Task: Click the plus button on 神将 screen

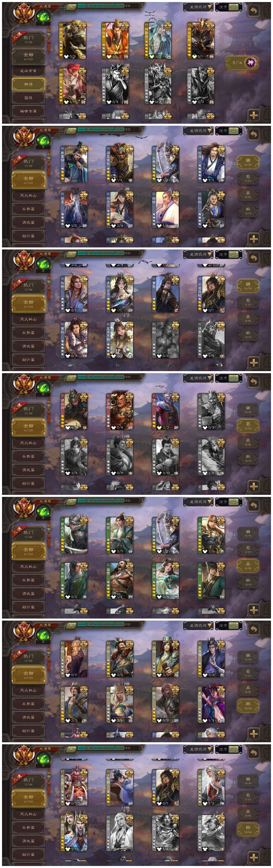Action: pos(254,115)
